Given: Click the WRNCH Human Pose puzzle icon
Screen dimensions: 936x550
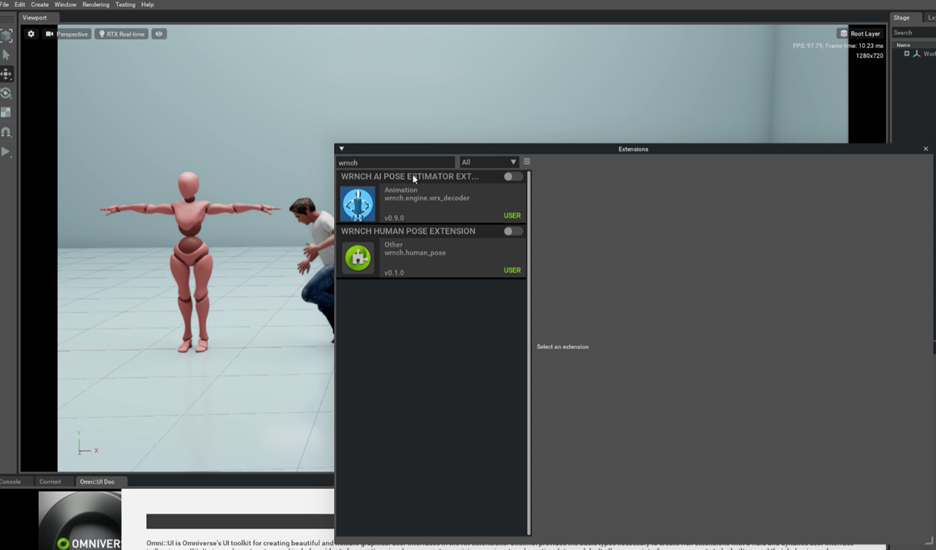Looking at the screenshot, I should [358, 258].
